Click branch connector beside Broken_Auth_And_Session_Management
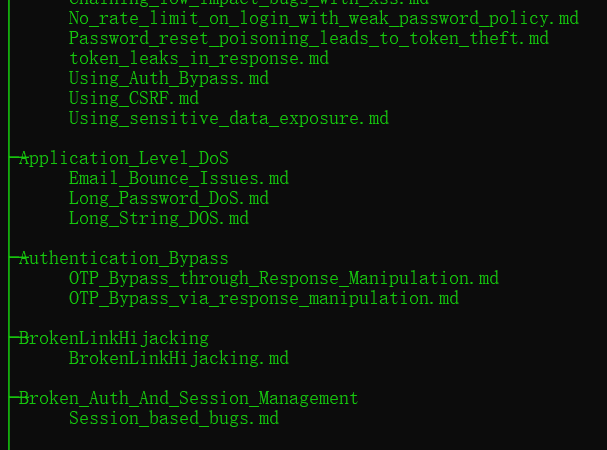This screenshot has height=450, width=607. [14, 397]
